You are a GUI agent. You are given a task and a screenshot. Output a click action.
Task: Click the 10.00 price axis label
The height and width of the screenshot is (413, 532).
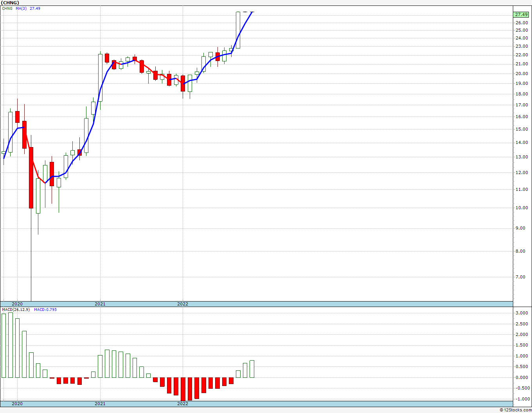click(x=521, y=208)
